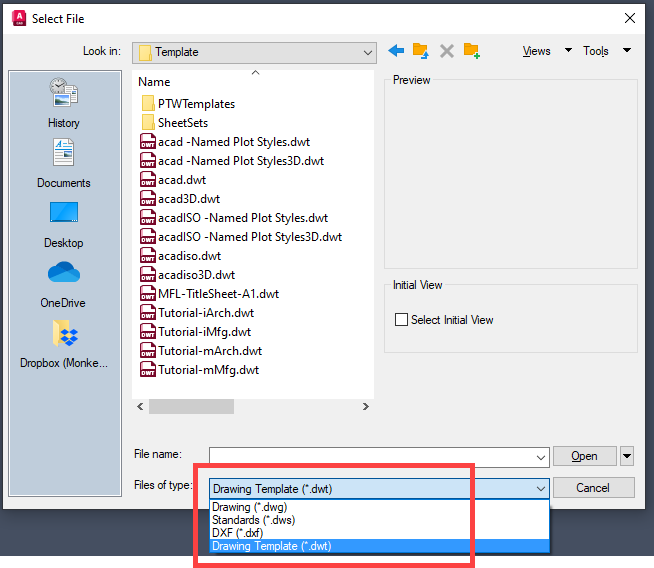Open the Documents location in sidebar
Screen dimensions: 654x568
pos(64,163)
